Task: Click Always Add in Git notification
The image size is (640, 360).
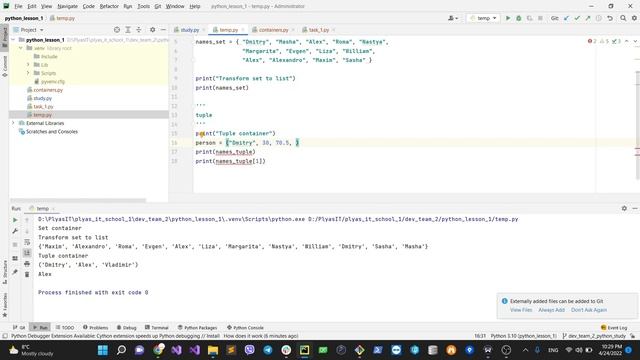Action: tap(551, 310)
